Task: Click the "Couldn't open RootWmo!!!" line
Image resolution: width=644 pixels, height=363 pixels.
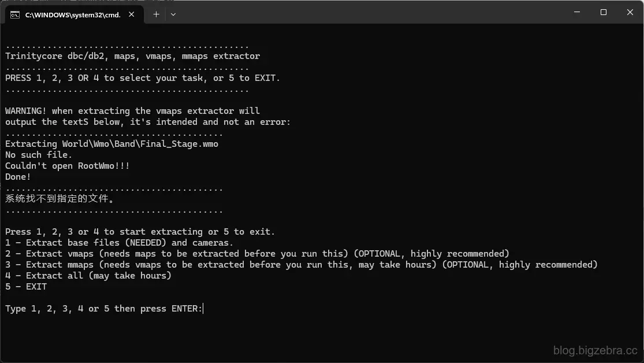Action: tap(68, 166)
